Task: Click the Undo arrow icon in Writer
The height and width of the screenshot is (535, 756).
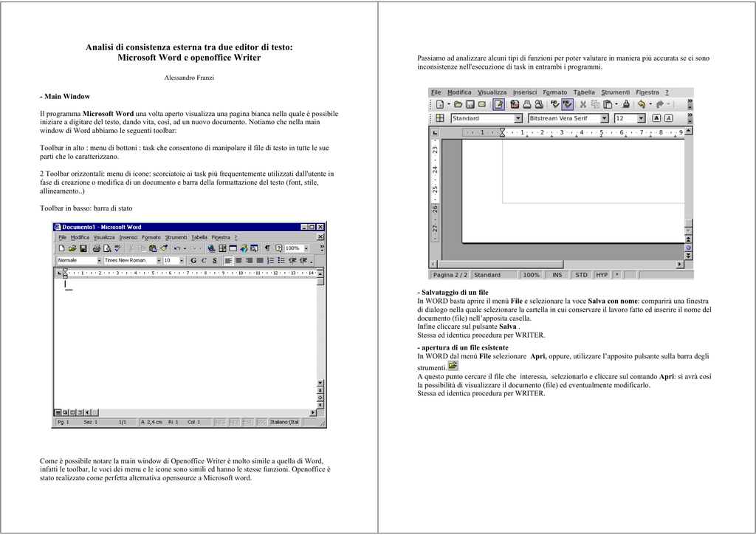Action: point(642,104)
